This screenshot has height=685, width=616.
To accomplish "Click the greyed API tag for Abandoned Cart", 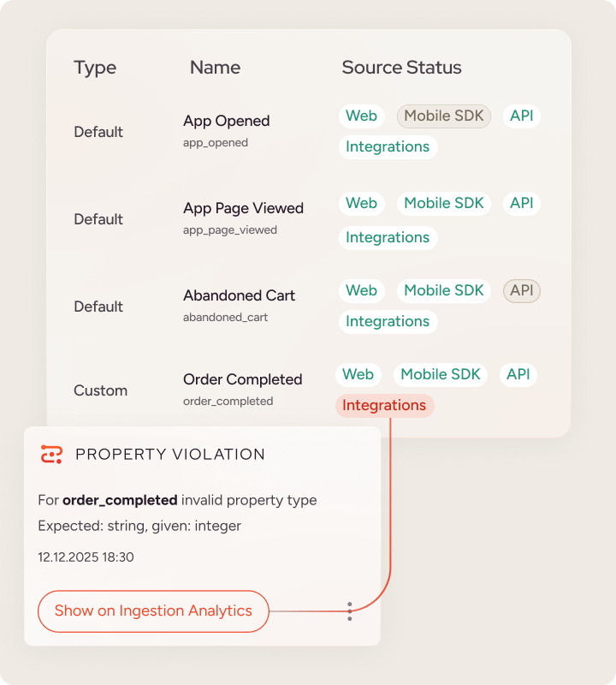I will (x=521, y=290).
